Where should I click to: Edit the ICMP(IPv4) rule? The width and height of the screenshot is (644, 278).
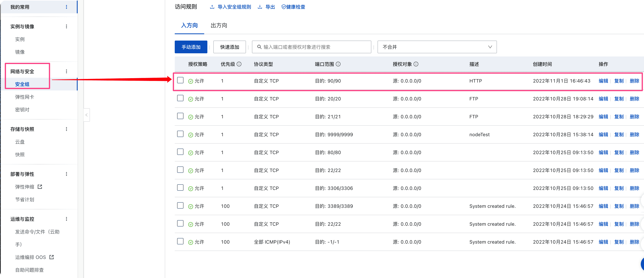coord(603,242)
